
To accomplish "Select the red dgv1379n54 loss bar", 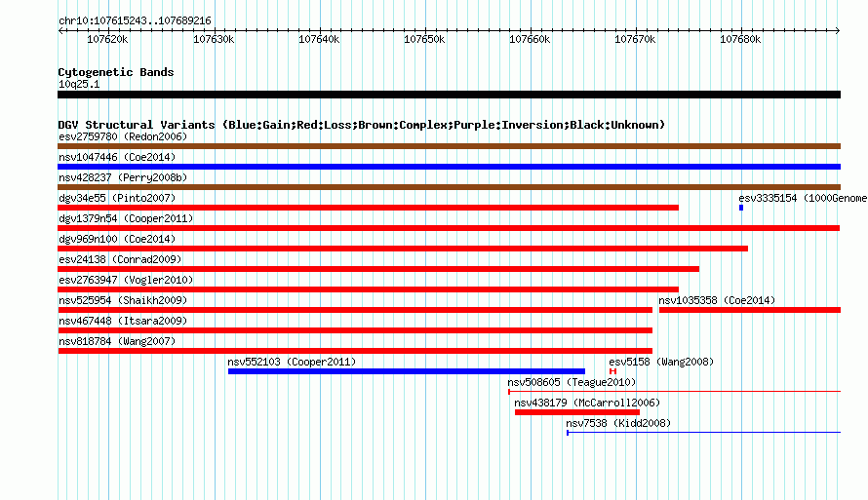I will click(x=449, y=228).
